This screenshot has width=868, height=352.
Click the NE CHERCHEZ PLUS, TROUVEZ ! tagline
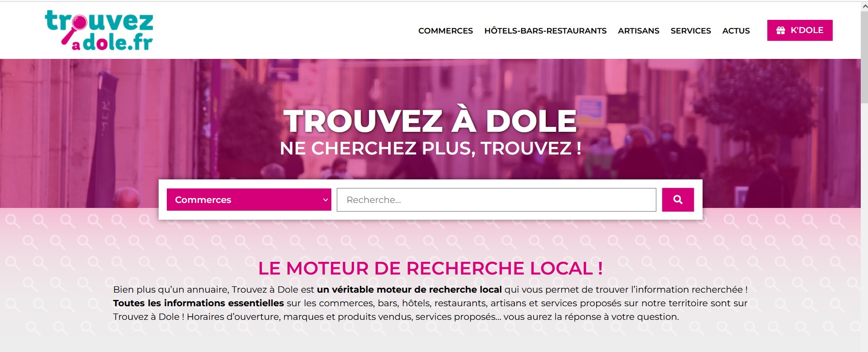coord(431,149)
